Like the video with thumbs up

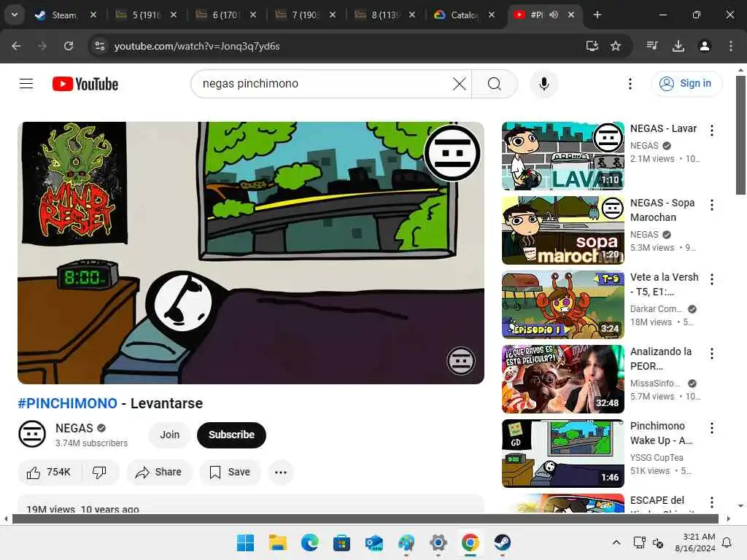pos(49,472)
